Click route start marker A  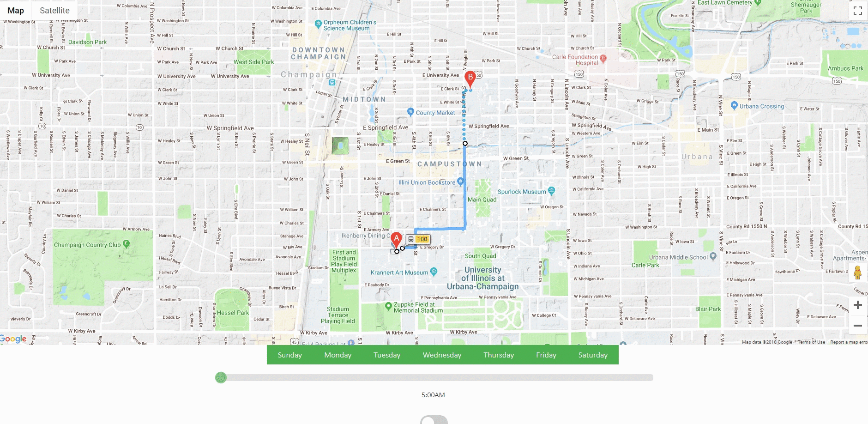pyautogui.click(x=396, y=241)
